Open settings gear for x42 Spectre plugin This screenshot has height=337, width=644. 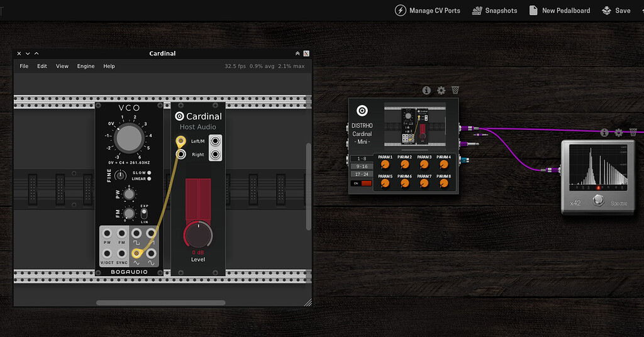[x=619, y=133]
